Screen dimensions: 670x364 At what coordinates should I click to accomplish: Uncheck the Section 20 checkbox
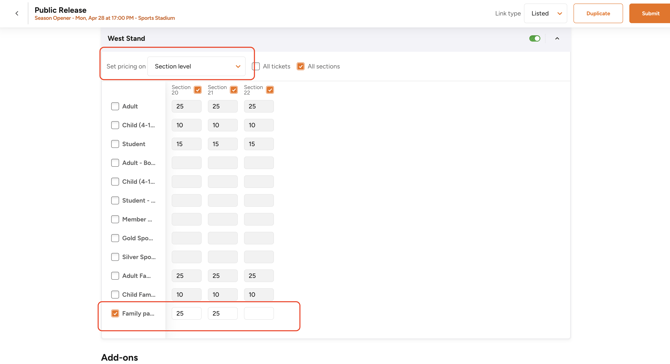pos(197,90)
